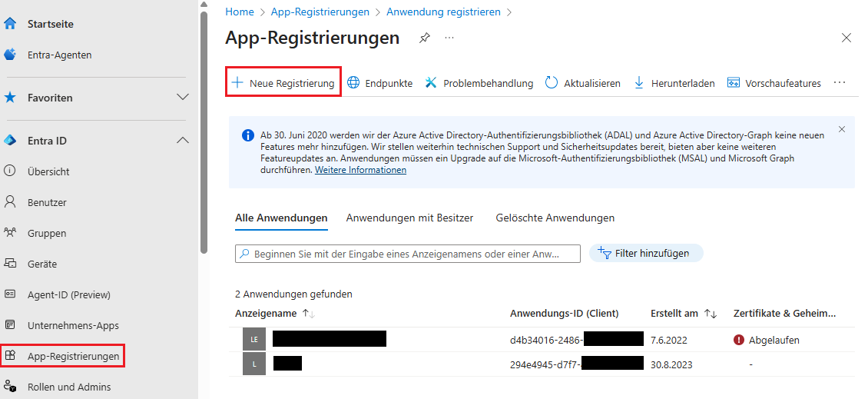
Task: Sort by Erstellt am column arrows
Action: pos(711,314)
